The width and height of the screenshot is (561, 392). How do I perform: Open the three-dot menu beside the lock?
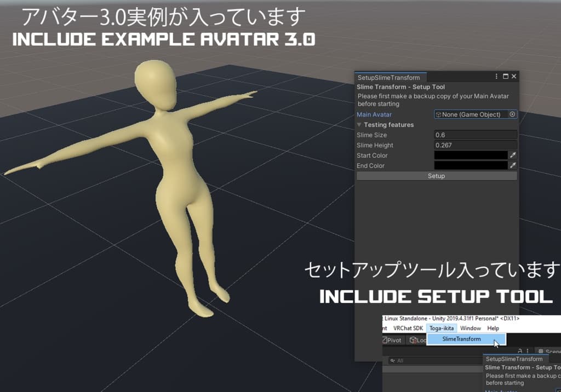(x=527, y=351)
